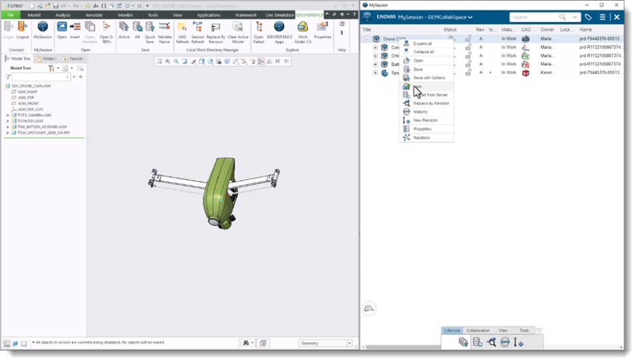Click the Model Tree filter search box
Screen dimensions: 638x364
pyautogui.click(x=41, y=77)
